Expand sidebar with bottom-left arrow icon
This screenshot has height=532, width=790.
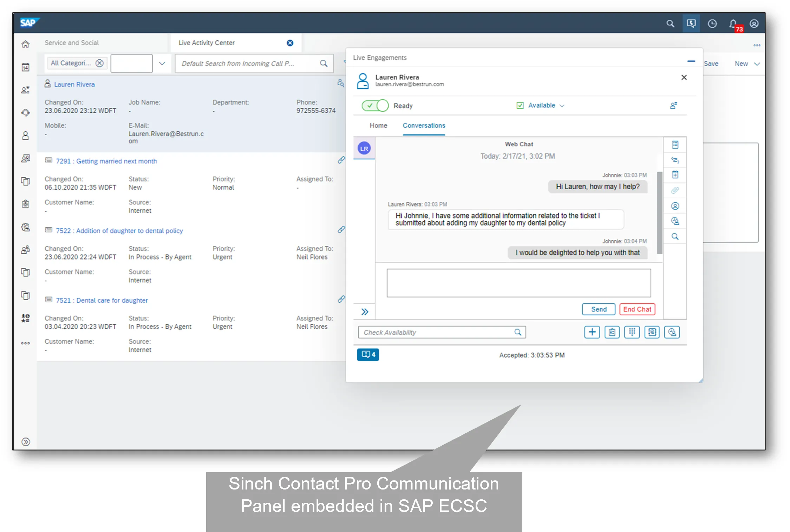(x=26, y=442)
